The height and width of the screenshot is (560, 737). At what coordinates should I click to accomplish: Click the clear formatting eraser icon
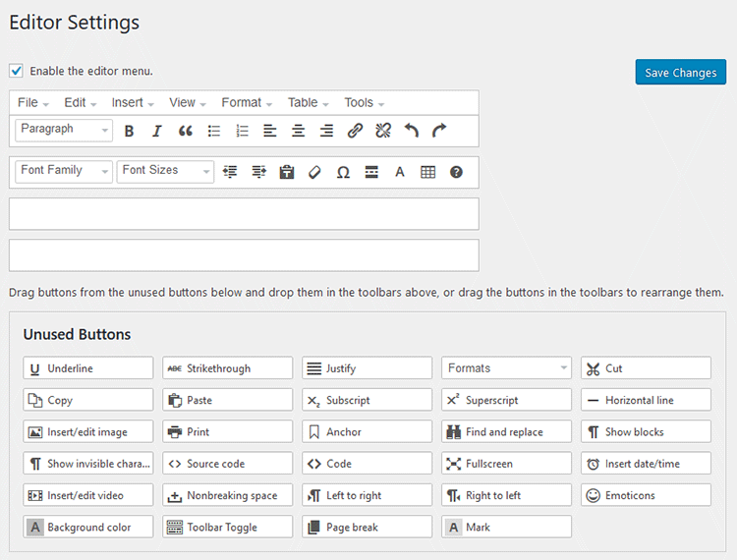314,172
